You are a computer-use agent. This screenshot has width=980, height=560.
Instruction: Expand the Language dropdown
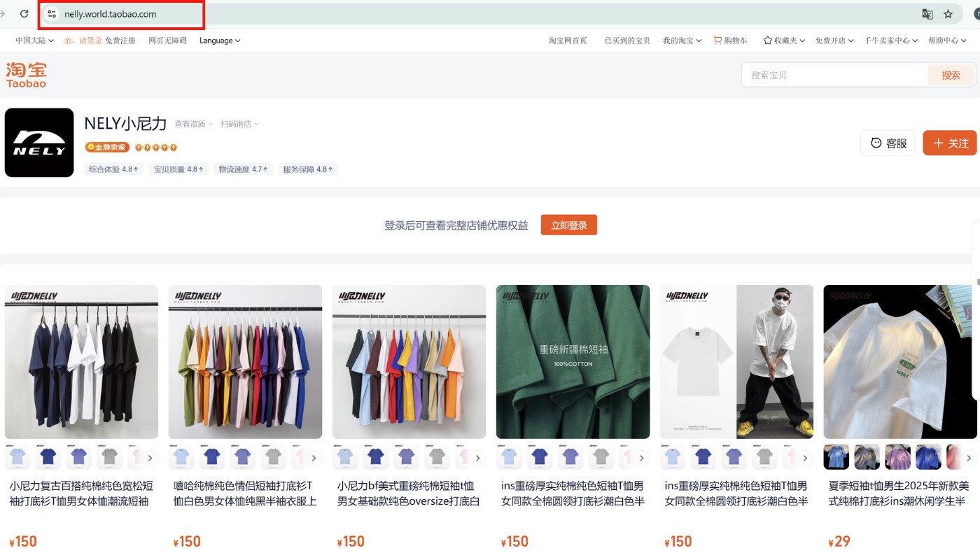[219, 41]
